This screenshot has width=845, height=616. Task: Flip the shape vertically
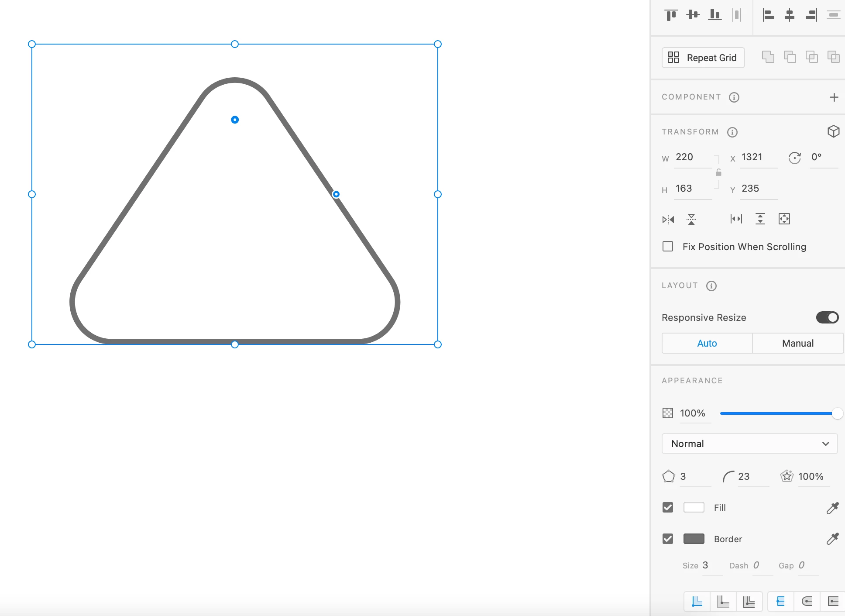coord(691,219)
